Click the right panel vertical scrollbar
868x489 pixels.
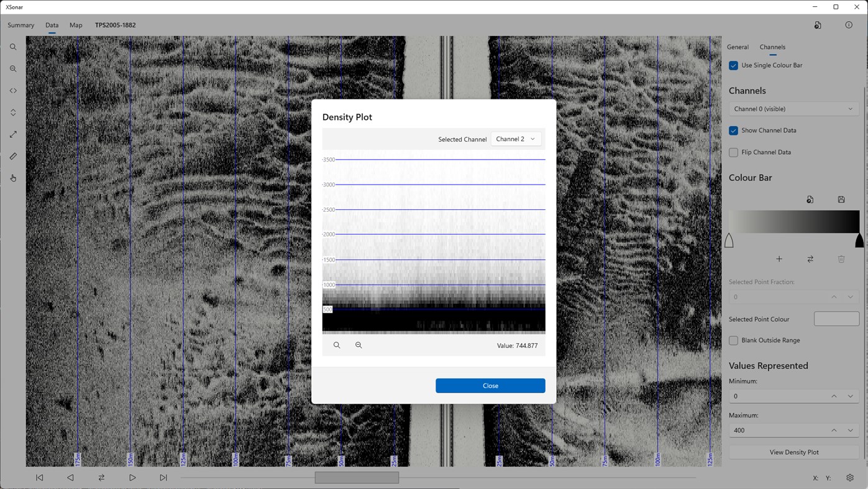coord(865,272)
